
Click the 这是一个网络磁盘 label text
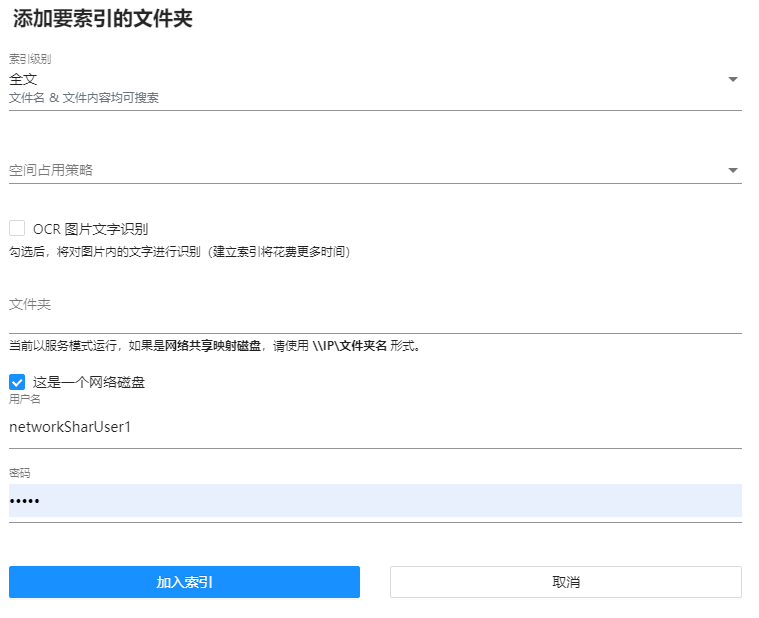[x=88, y=382]
